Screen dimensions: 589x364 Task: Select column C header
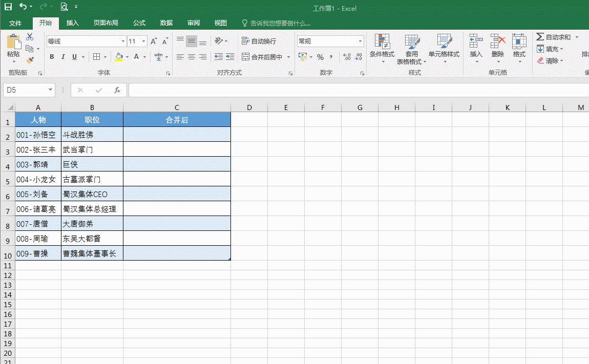pyautogui.click(x=177, y=108)
